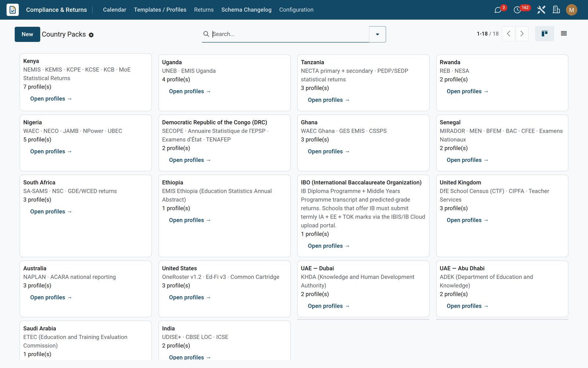Open the Returns menu
Viewport: 588px width, 368px height.
click(204, 10)
